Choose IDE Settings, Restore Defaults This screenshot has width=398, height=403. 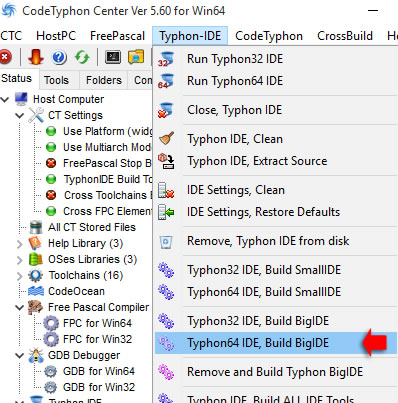click(276, 212)
